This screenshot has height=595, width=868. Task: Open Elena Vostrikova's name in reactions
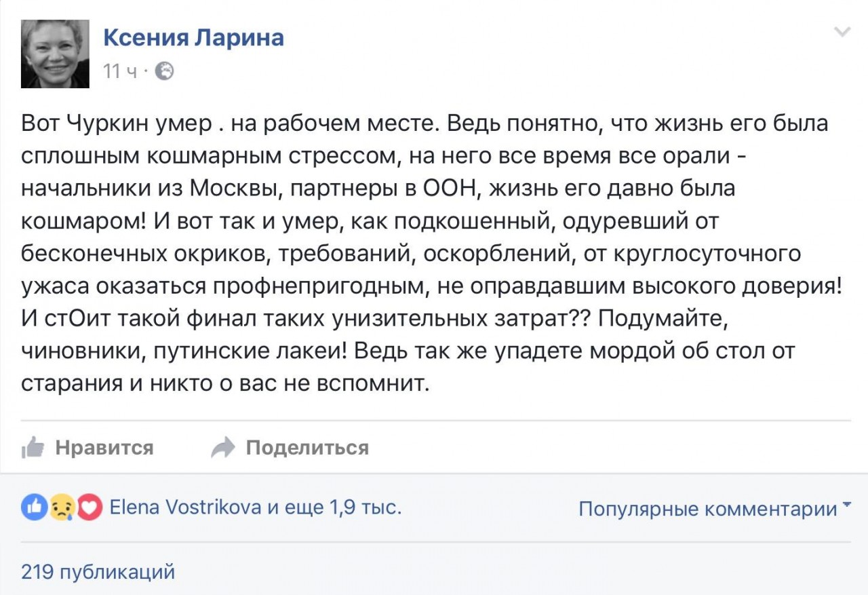tap(185, 507)
